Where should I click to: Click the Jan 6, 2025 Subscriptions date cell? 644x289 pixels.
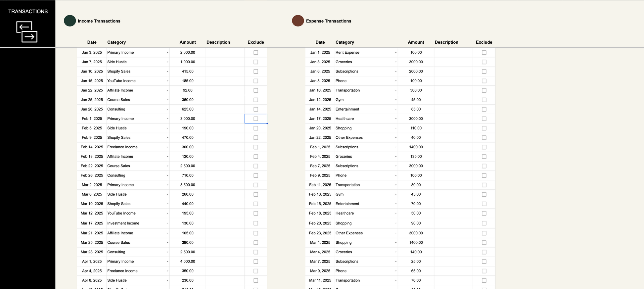pyautogui.click(x=320, y=72)
